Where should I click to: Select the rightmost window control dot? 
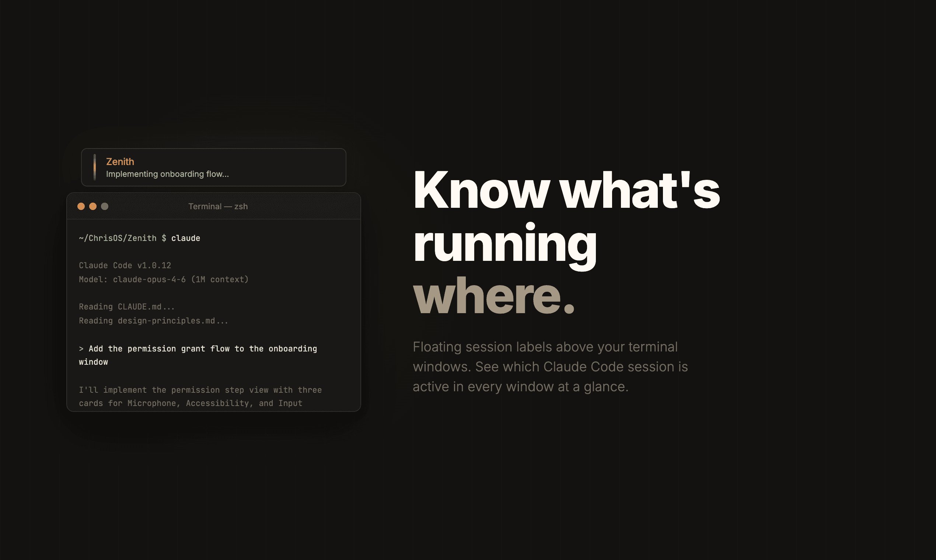coord(104,206)
